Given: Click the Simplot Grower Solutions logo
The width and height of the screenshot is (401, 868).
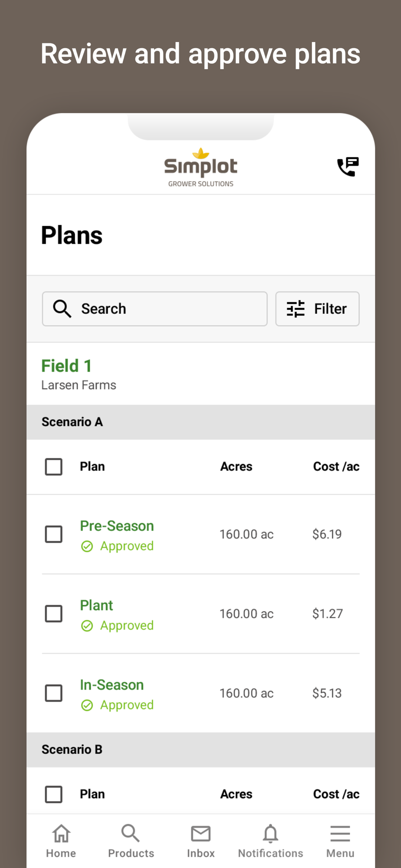Looking at the screenshot, I should (200, 168).
